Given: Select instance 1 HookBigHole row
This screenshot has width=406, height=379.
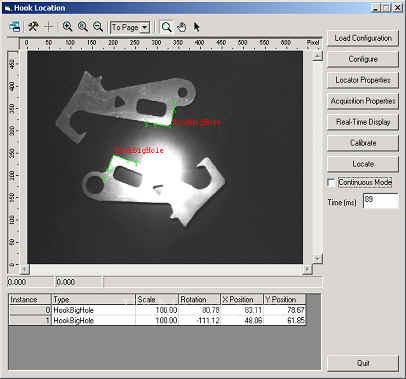Looking at the screenshot, I should pos(157,320).
